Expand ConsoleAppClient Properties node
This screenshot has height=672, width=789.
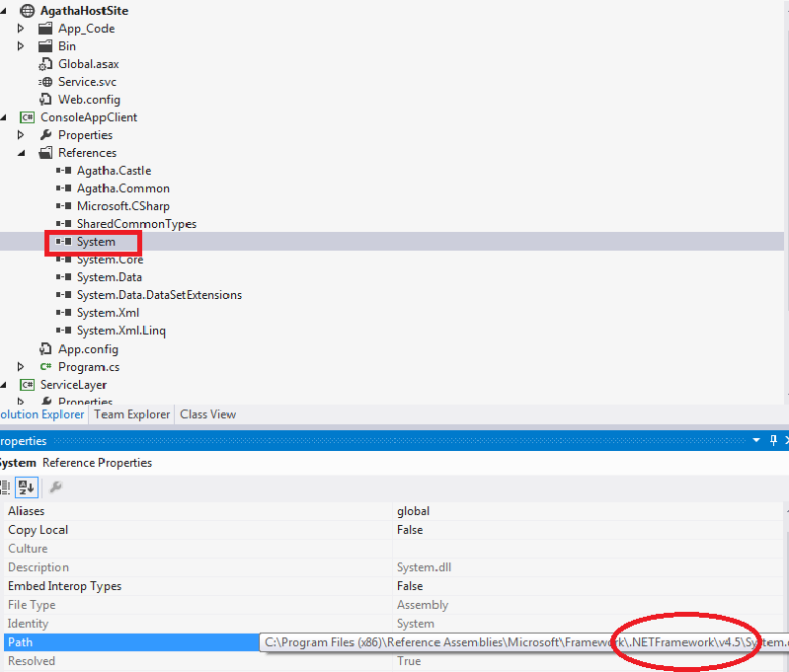[x=21, y=135]
